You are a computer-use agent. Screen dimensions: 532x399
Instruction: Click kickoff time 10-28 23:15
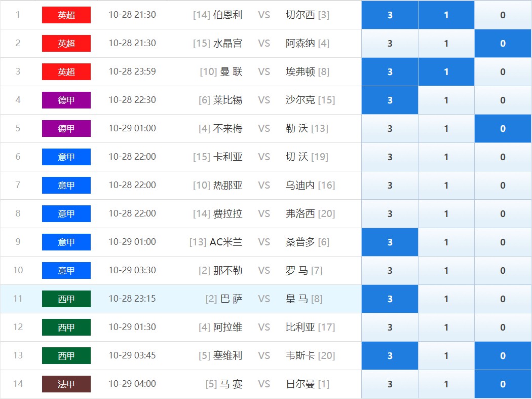click(x=132, y=299)
